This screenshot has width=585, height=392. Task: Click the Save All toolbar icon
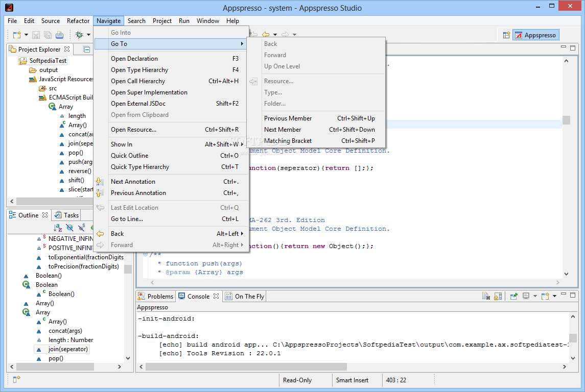[48, 35]
